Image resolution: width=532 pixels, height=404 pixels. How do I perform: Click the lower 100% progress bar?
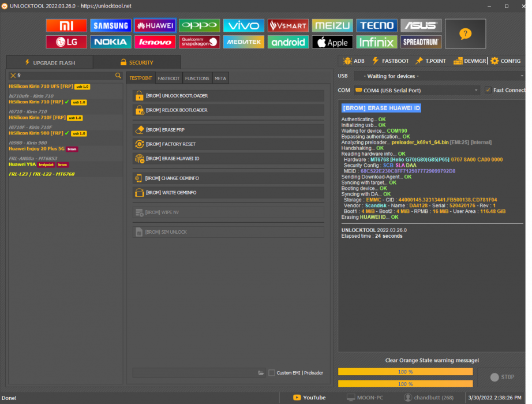click(x=405, y=384)
